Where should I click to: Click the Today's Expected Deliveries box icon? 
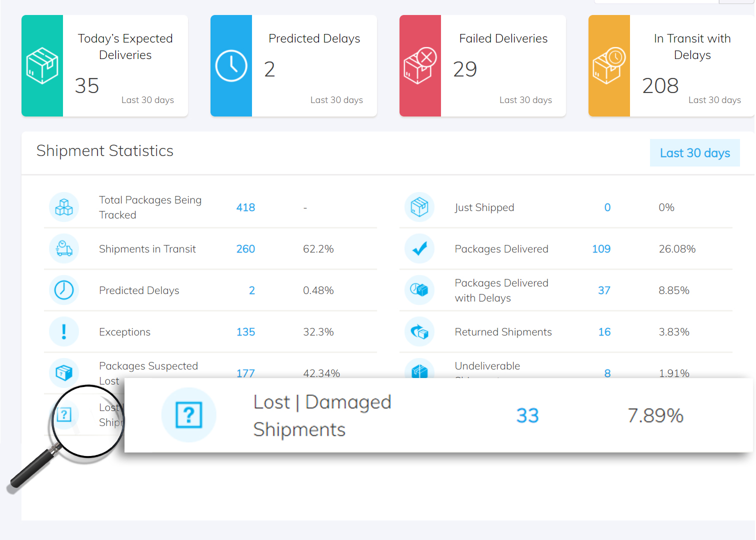pyautogui.click(x=42, y=66)
